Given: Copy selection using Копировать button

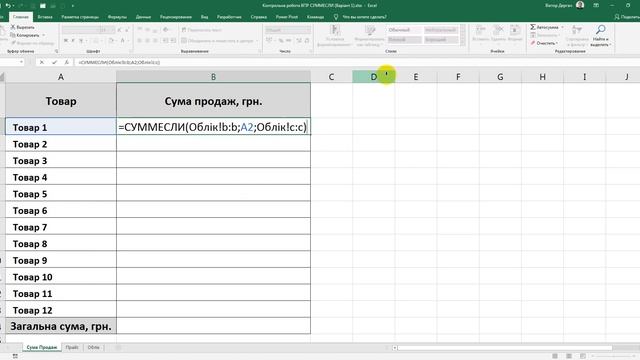Looking at the screenshot, I should coord(25,35).
